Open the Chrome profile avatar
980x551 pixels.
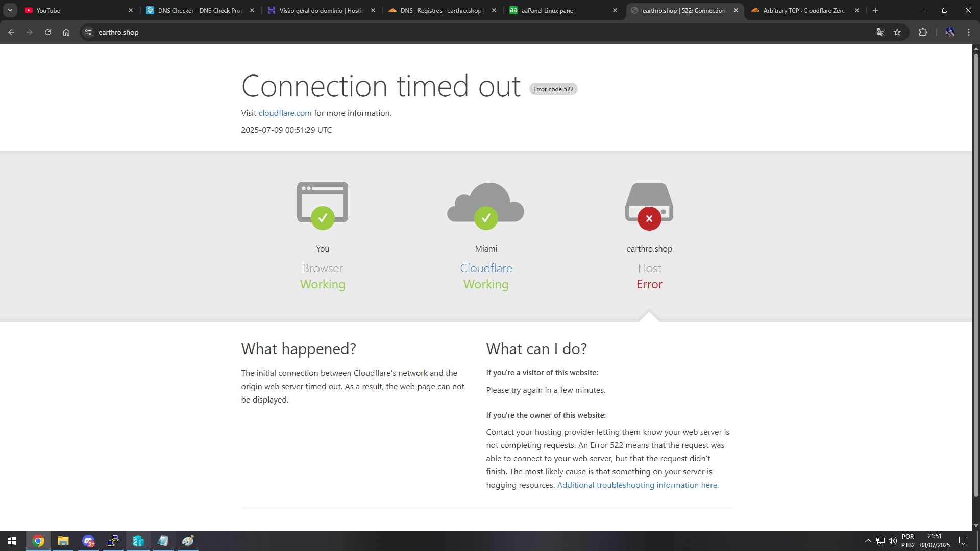click(x=950, y=32)
